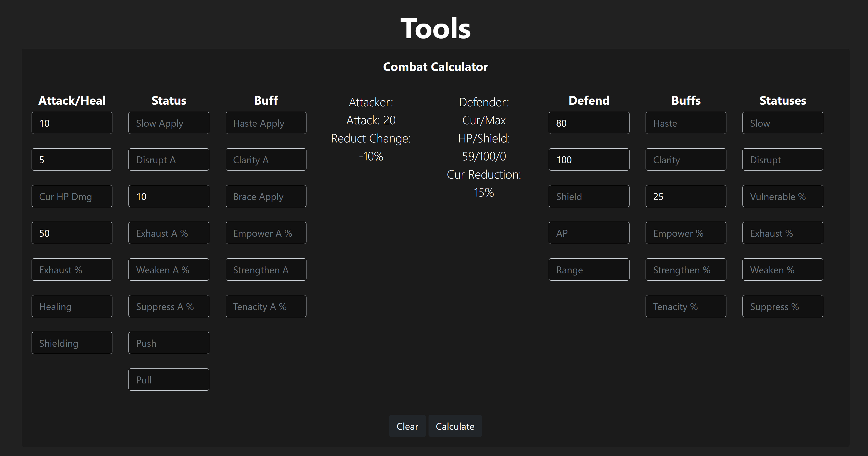This screenshot has width=868, height=456.
Task: Click the Cur HP Dmg input
Action: pyautogui.click(x=72, y=196)
